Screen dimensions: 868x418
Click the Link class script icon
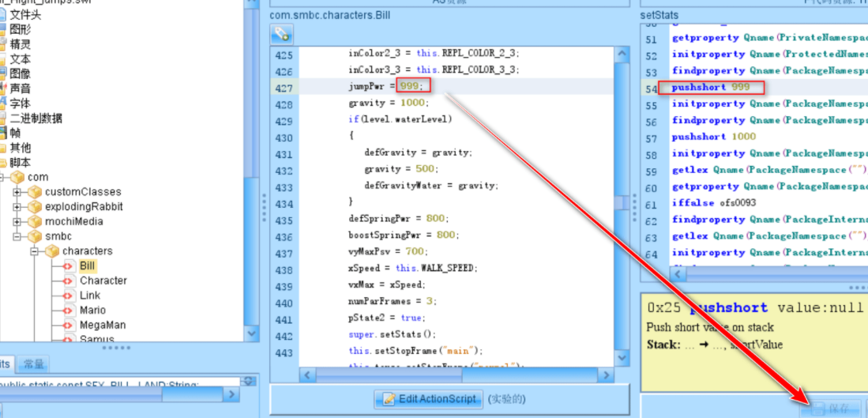click(70, 296)
